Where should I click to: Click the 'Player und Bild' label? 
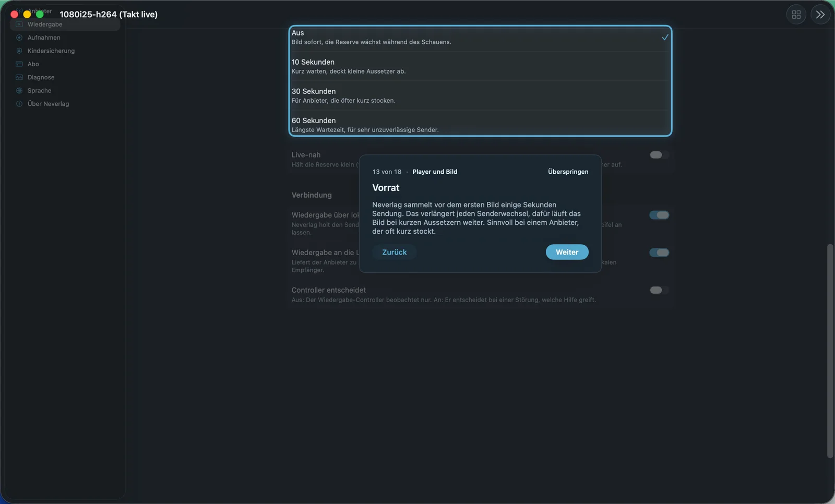(435, 172)
